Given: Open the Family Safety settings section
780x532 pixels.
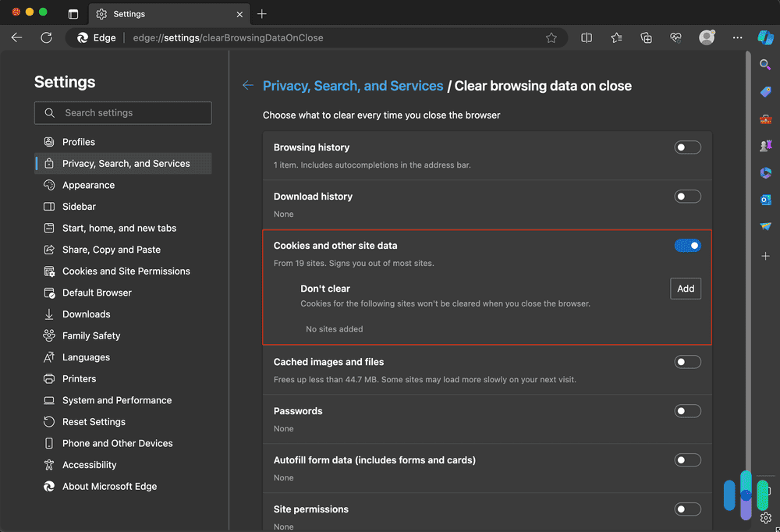Looking at the screenshot, I should [x=94, y=335].
